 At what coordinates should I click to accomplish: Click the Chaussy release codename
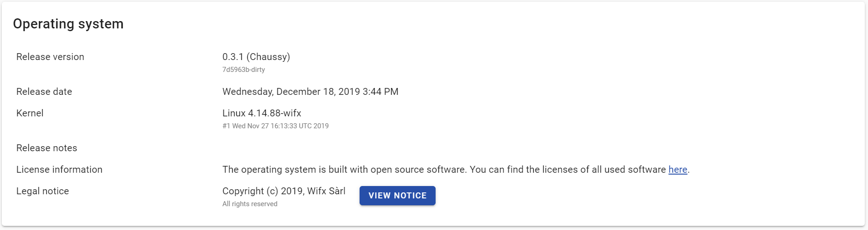click(268, 57)
